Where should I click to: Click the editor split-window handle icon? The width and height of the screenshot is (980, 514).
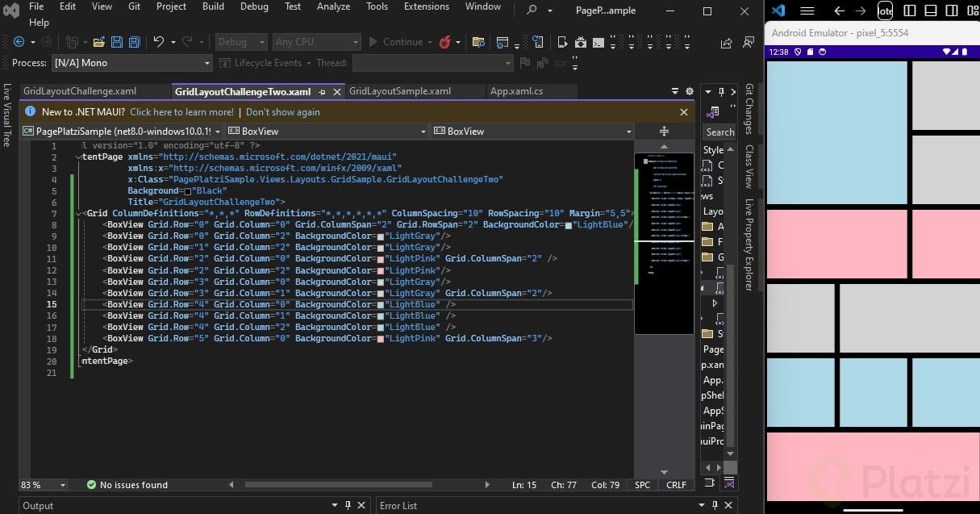coord(664,131)
